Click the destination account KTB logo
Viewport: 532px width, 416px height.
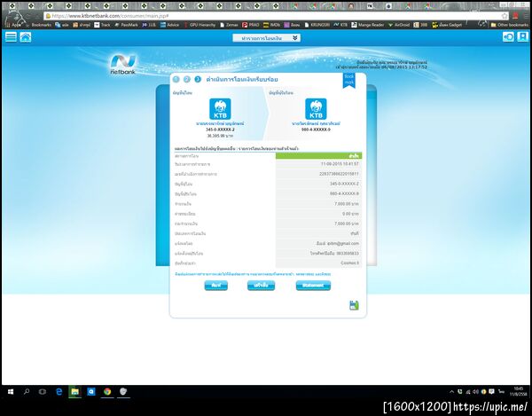316,109
